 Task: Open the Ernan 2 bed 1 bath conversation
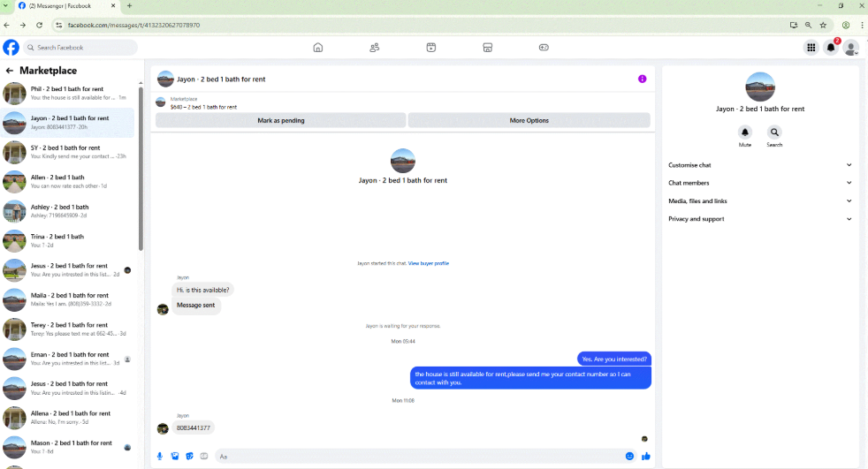coord(67,359)
